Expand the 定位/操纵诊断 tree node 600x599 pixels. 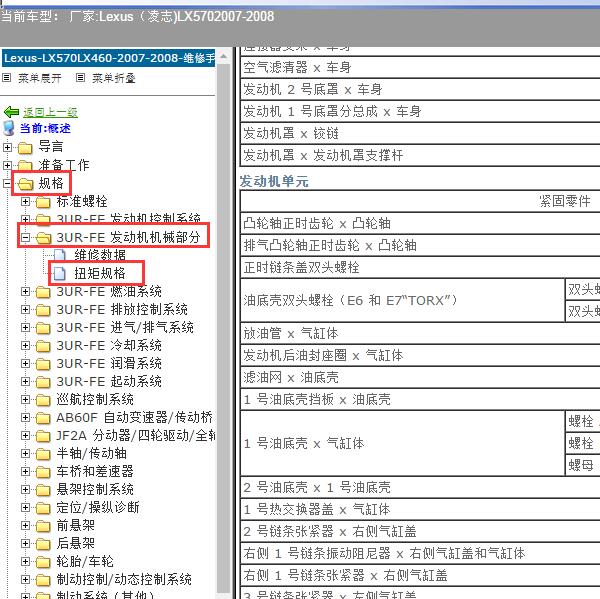pyautogui.click(x=25, y=508)
